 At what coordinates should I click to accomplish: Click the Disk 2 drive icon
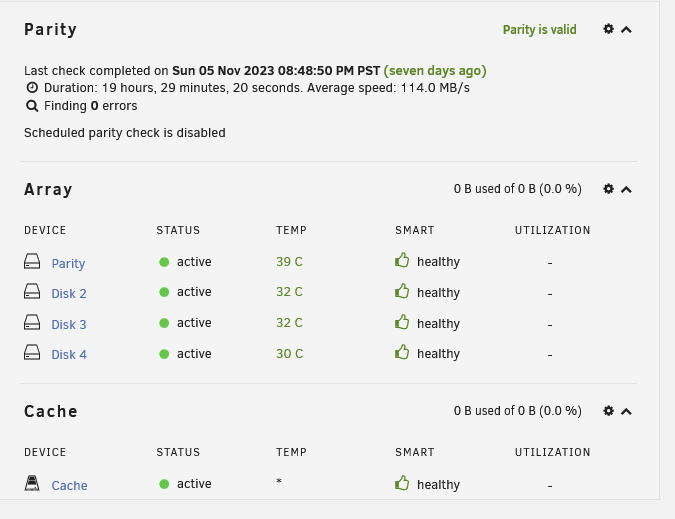(x=32, y=291)
